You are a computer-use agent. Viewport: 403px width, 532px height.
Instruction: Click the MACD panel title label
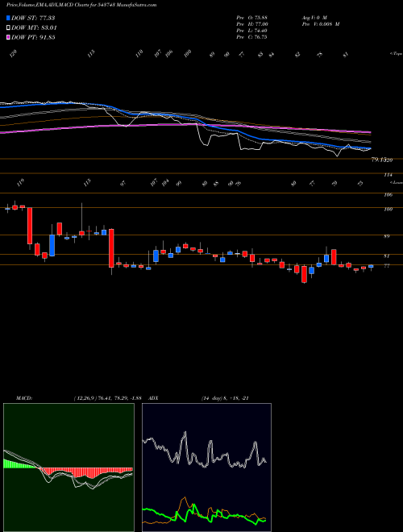click(x=23, y=398)
